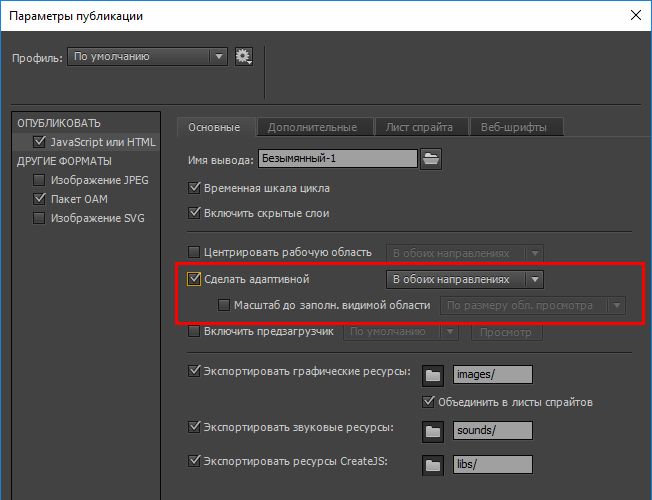Viewport: 652px width, 500px height.
Task: Open Сделать адаптивной direction dropdown
Action: pos(464,279)
